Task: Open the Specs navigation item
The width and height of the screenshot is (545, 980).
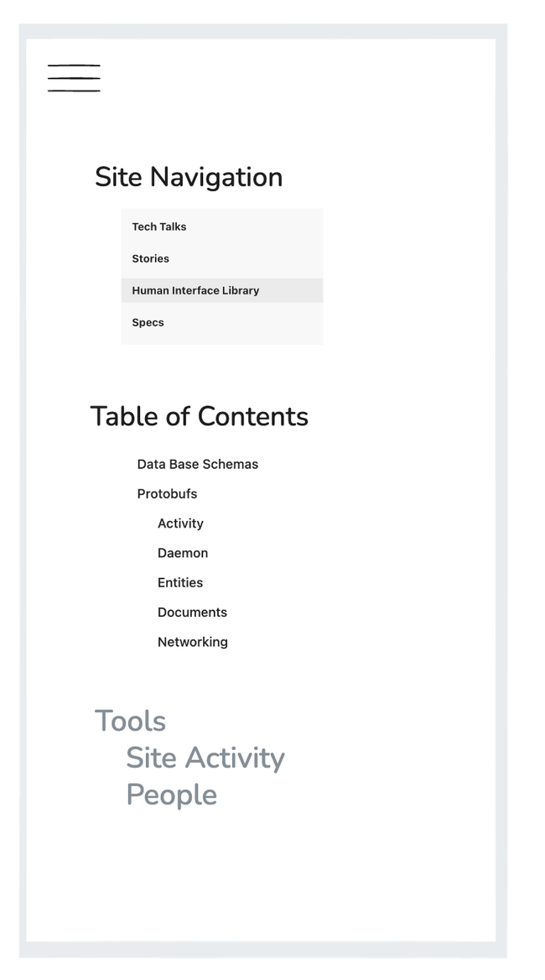Action: coord(148,322)
